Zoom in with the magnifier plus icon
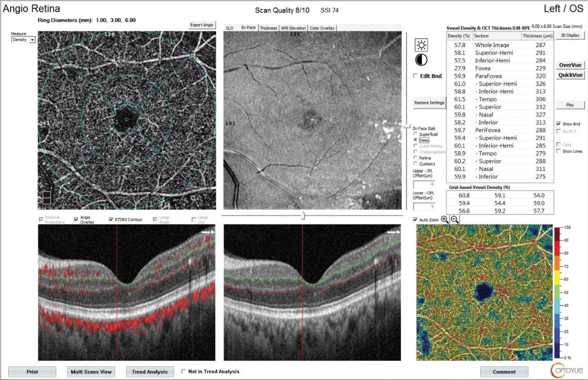This screenshot has width=588, height=380. tap(444, 220)
